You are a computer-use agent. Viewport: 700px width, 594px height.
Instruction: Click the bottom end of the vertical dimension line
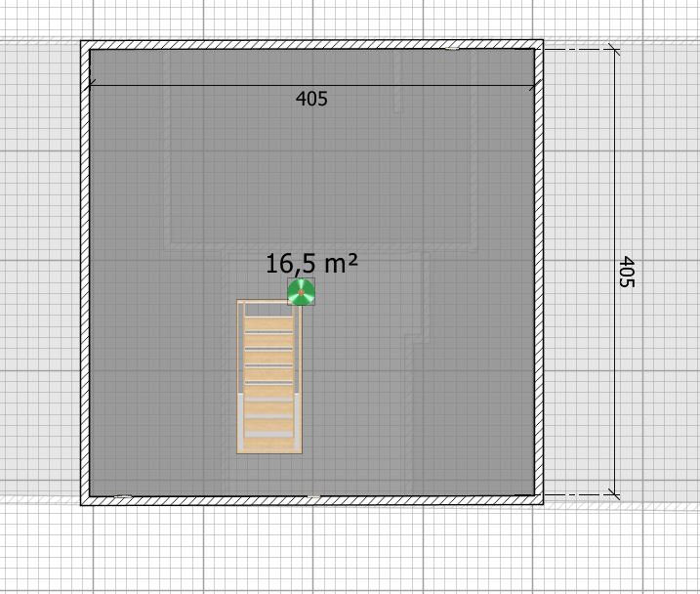click(x=614, y=494)
